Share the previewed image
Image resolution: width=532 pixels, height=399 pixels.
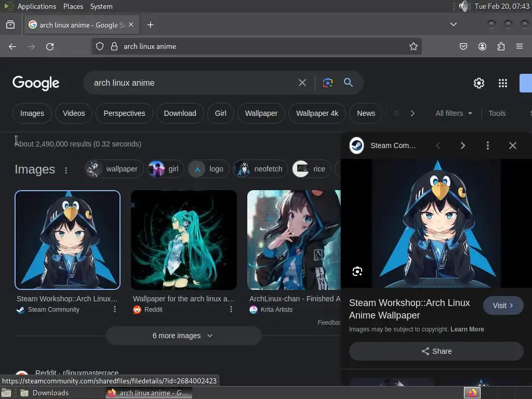[x=436, y=351]
